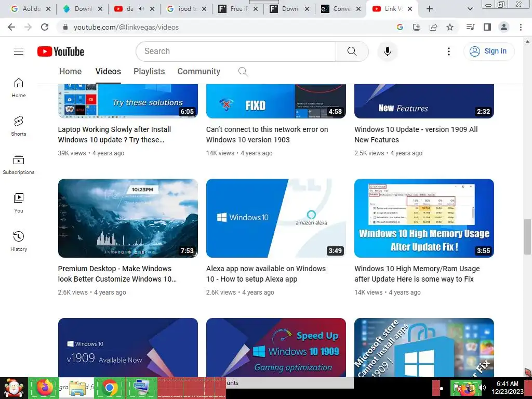Click the search magnifier button
Image resolution: width=532 pixels, height=399 pixels.
pyautogui.click(x=352, y=51)
